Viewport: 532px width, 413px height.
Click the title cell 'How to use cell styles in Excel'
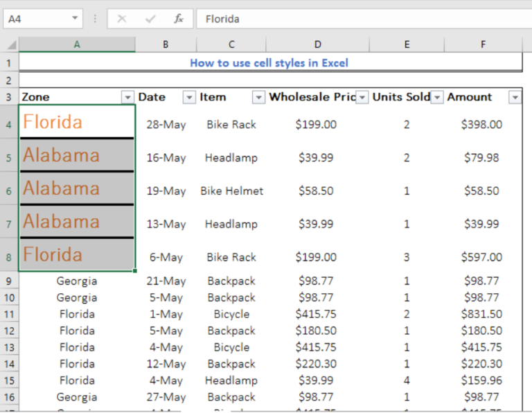tap(269, 63)
